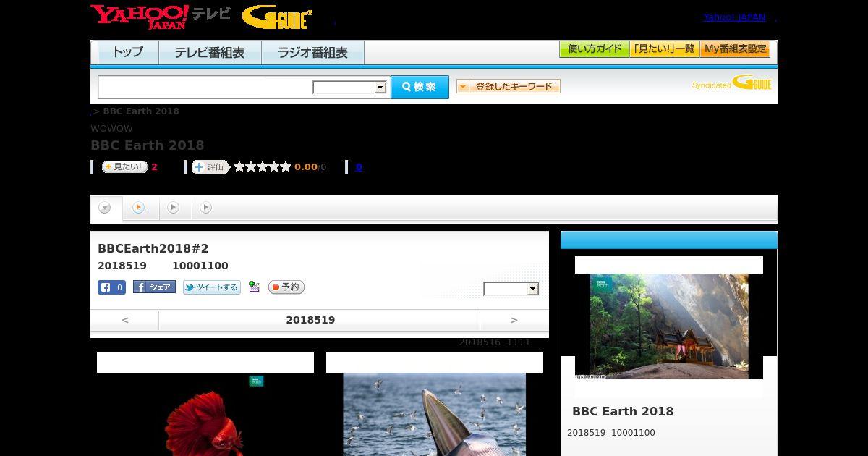Expand 登録したキーワード dropdown
Viewport: 868px width, 456px height.
(509, 86)
